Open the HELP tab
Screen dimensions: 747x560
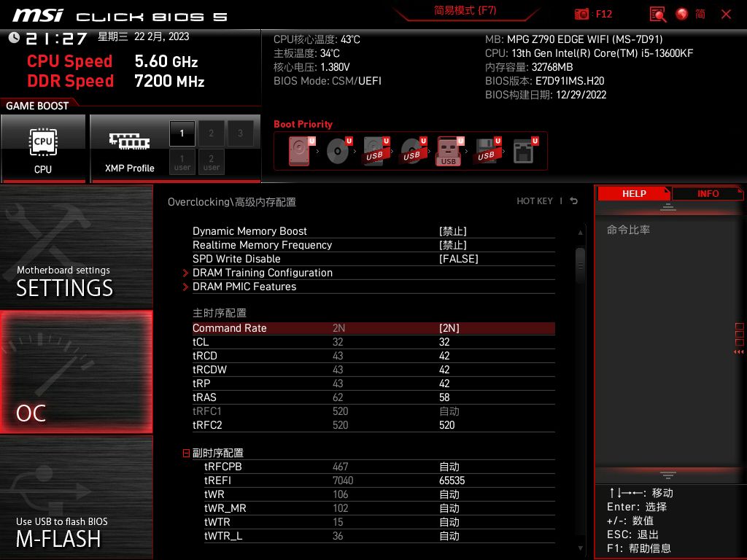tap(633, 193)
